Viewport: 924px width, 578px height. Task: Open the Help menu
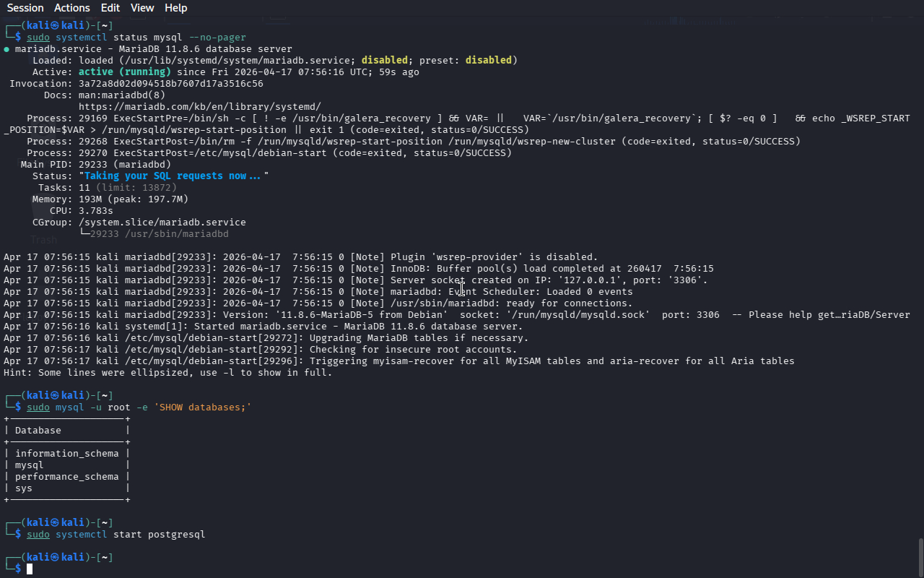click(175, 8)
